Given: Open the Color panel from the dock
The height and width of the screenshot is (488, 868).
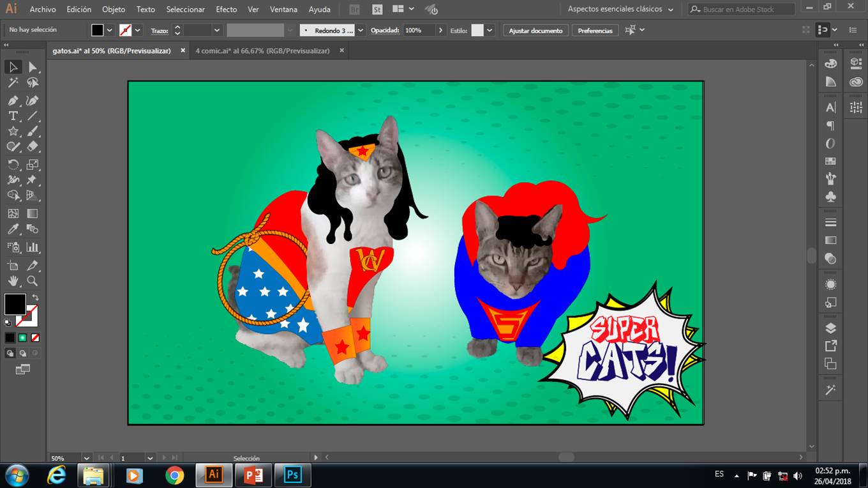Looking at the screenshot, I should (x=830, y=64).
